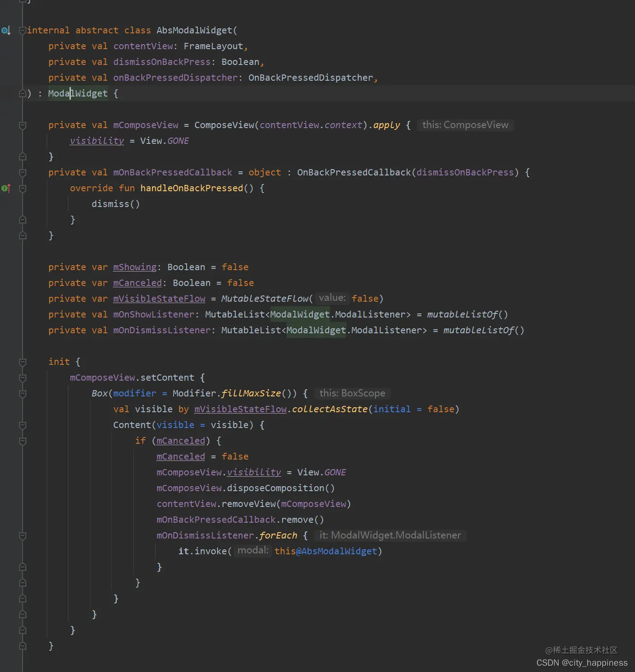
Task: Click mShowing in the variable declaration
Action: tap(135, 267)
